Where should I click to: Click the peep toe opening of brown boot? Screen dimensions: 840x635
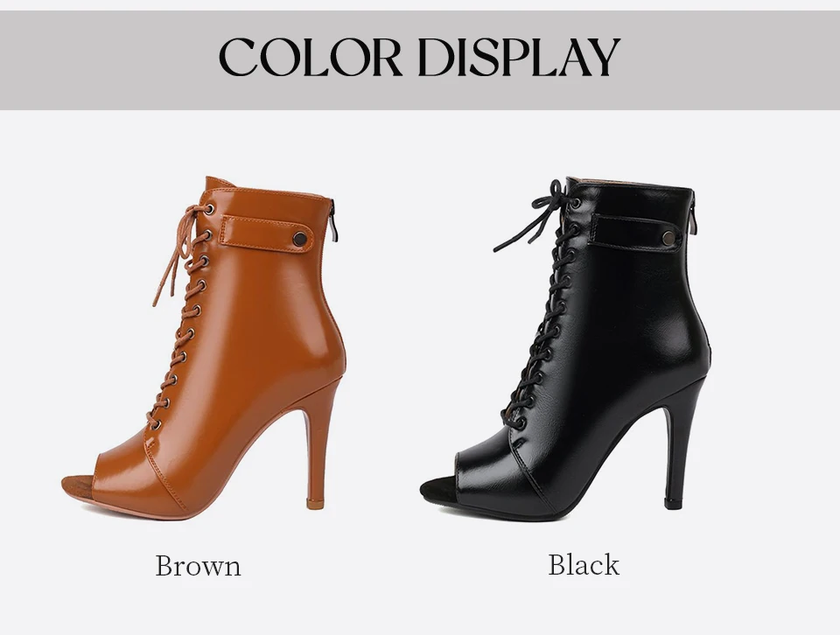pyautogui.click(x=80, y=486)
